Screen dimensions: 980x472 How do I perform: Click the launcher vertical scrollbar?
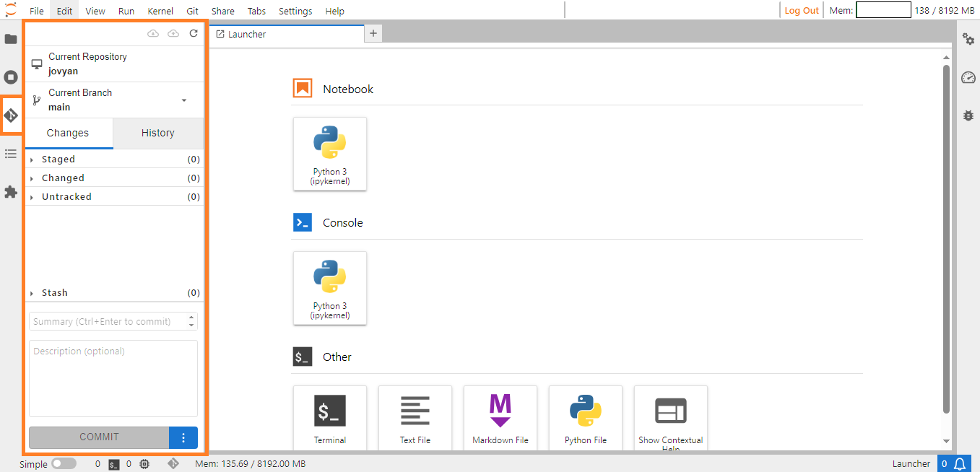coord(946,240)
